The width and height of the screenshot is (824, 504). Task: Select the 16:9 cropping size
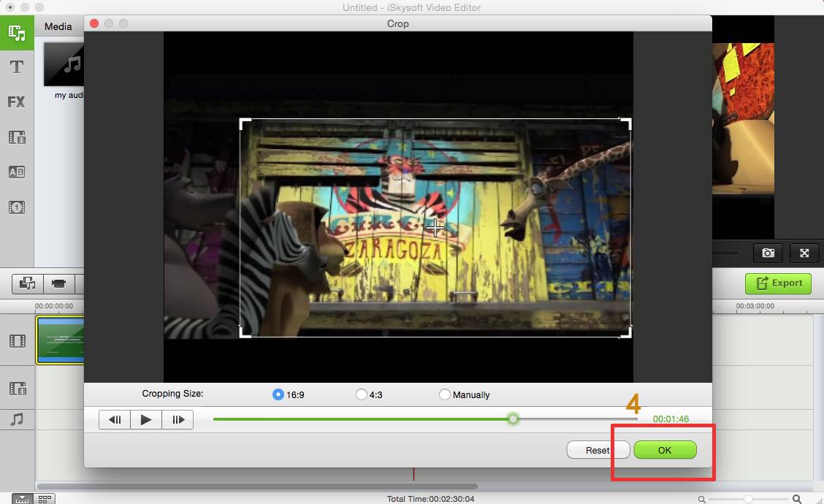(x=278, y=394)
